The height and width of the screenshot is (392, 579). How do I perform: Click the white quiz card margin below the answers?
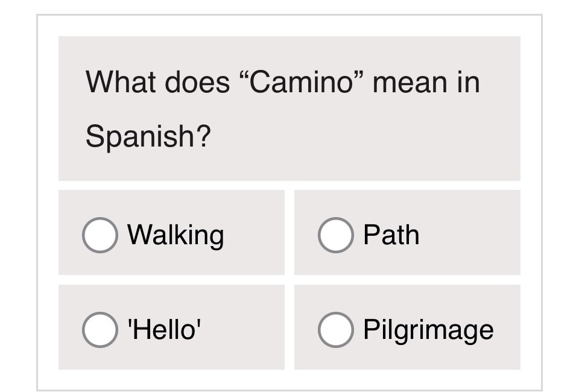[289, 379]
